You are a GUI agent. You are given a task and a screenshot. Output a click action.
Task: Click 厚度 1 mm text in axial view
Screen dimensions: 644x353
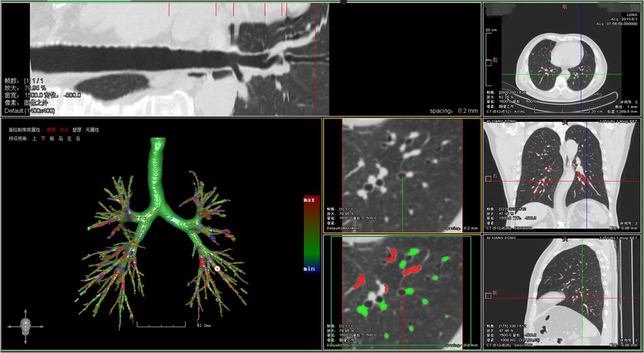pos(626,107)
